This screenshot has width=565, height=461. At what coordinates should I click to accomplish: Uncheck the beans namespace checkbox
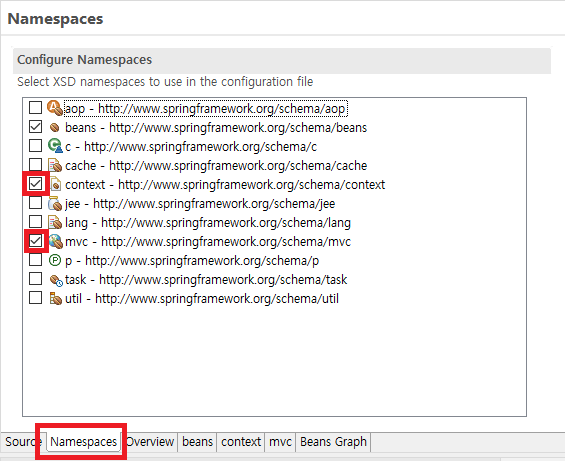35,127
